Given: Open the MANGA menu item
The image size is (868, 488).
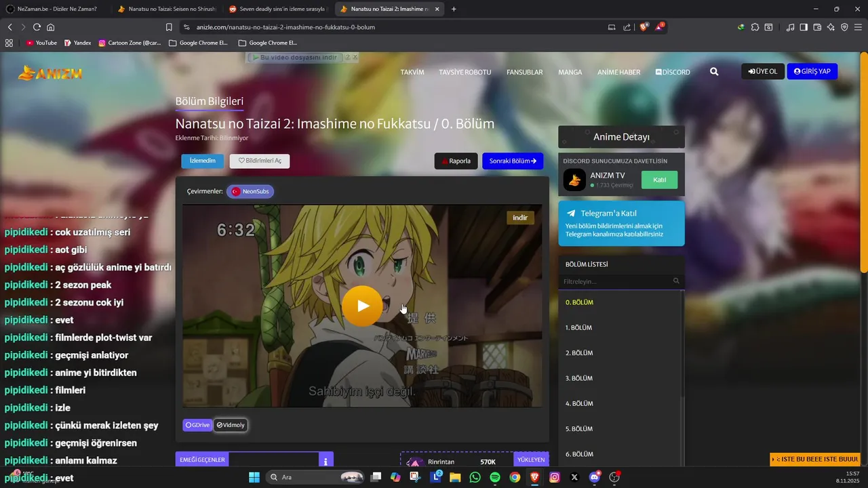Looking at the screenshot, I should click(x=570, y=72).
